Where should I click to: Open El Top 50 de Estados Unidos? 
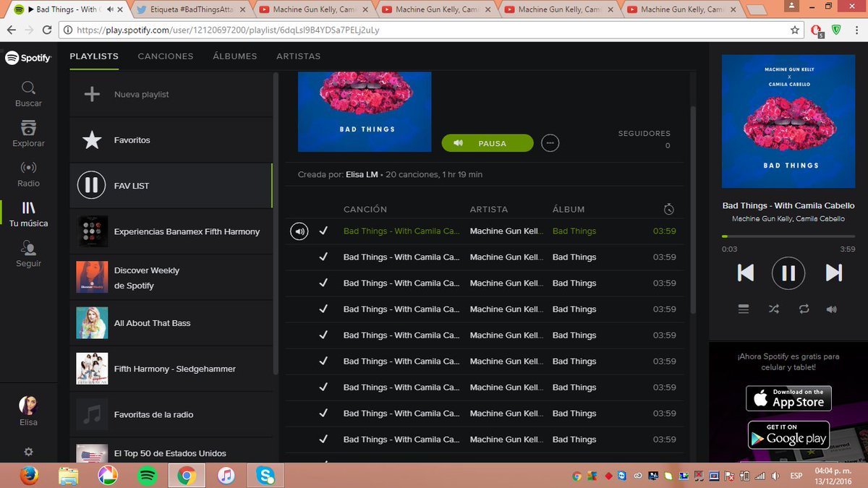click(x=171, y=451)
